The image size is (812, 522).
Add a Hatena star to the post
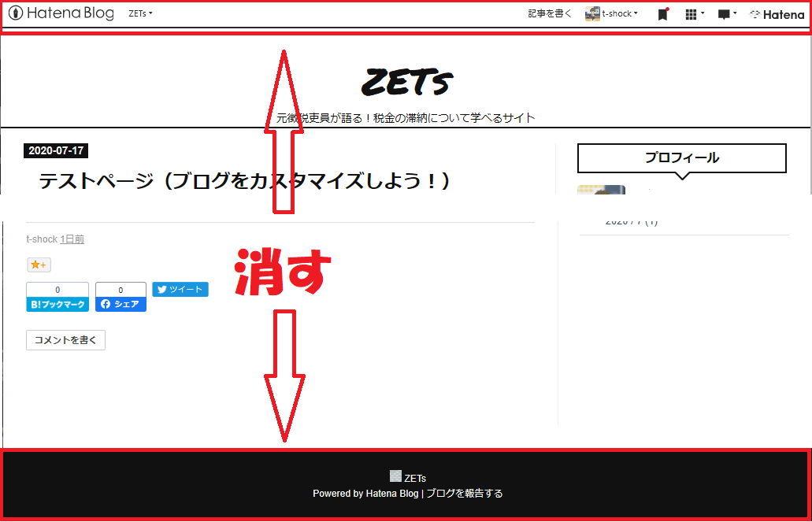click(39, 265)
